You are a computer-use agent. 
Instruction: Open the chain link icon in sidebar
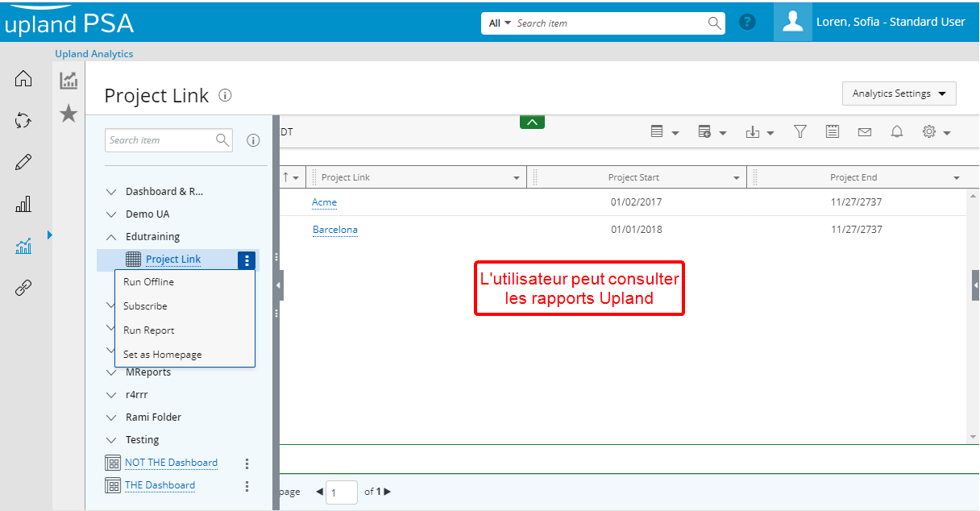(23, 288)
